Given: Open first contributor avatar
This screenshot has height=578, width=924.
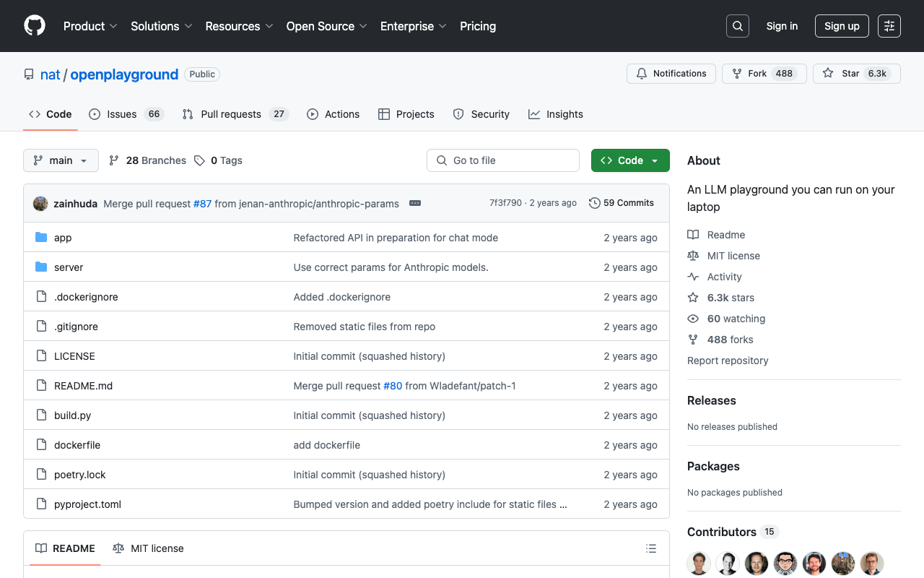Looking at the screenshot, I should click(x=699, y=564).
